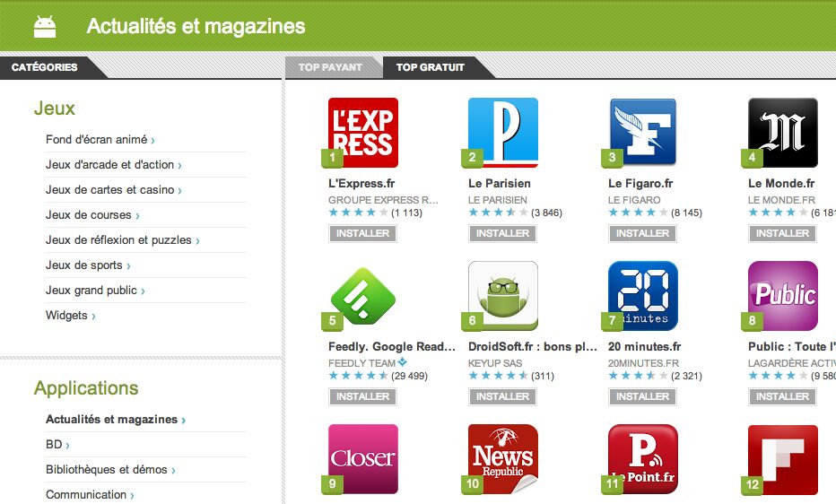This screenshot has height=504, width=836.
Task: Click the Le Point.fr app icon
Action: tap(642, 458)
